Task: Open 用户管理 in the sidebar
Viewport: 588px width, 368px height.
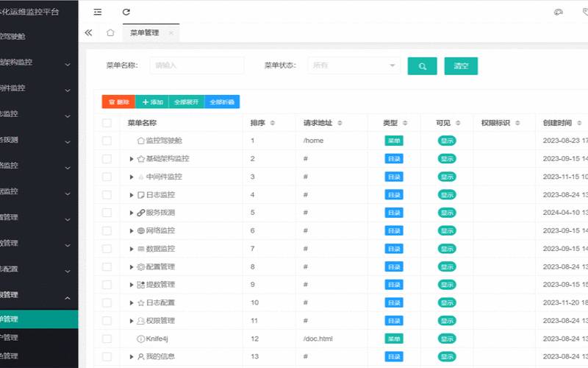Action: [39, 338]
